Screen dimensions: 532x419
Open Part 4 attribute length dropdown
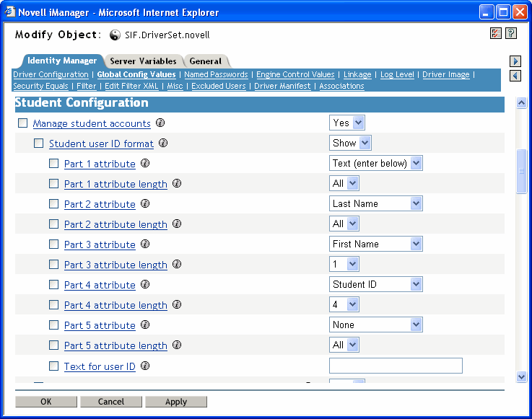pyautogui.click(x=344, y=304)
